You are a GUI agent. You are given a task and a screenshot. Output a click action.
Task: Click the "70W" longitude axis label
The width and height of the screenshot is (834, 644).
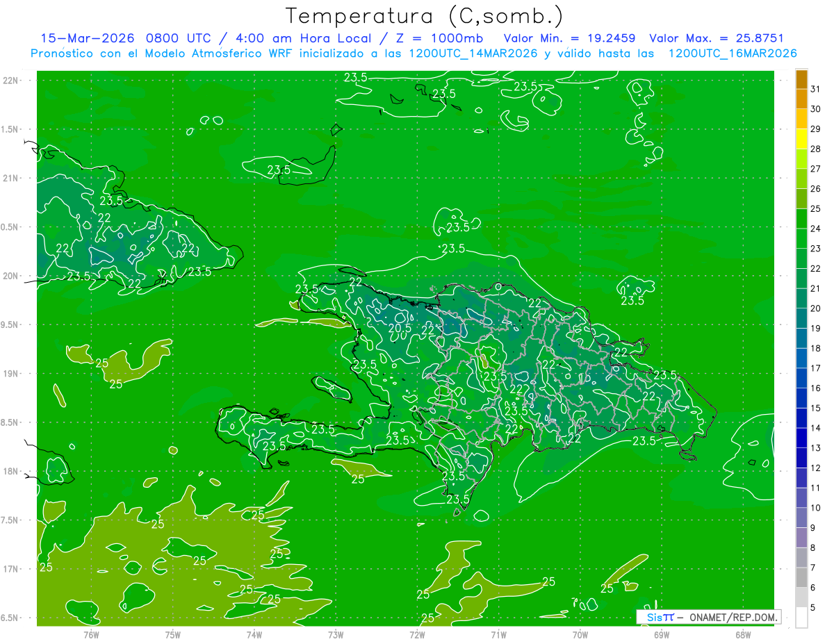pyautogui.click(x=580, y=634)
